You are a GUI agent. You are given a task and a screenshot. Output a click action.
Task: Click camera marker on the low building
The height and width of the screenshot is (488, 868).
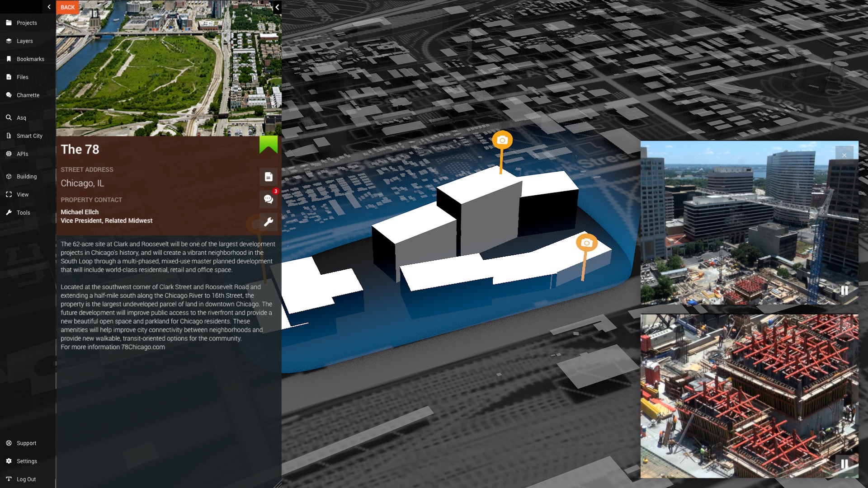(x=586, y=243)
